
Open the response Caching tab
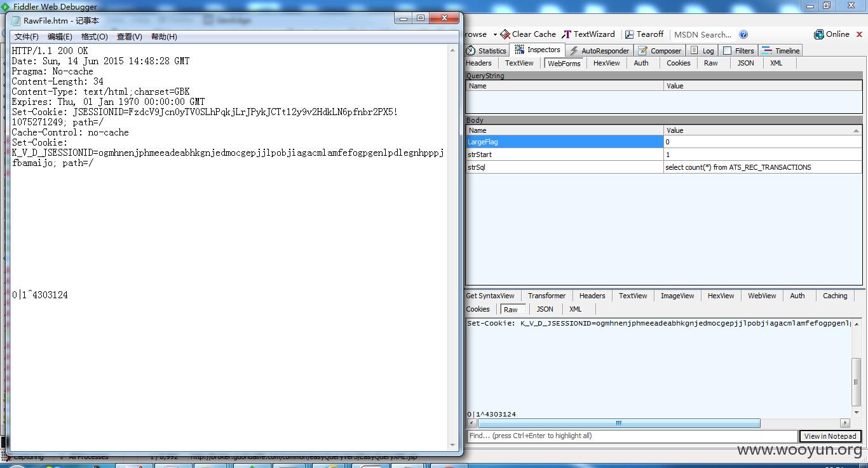[x=835, y=296]
